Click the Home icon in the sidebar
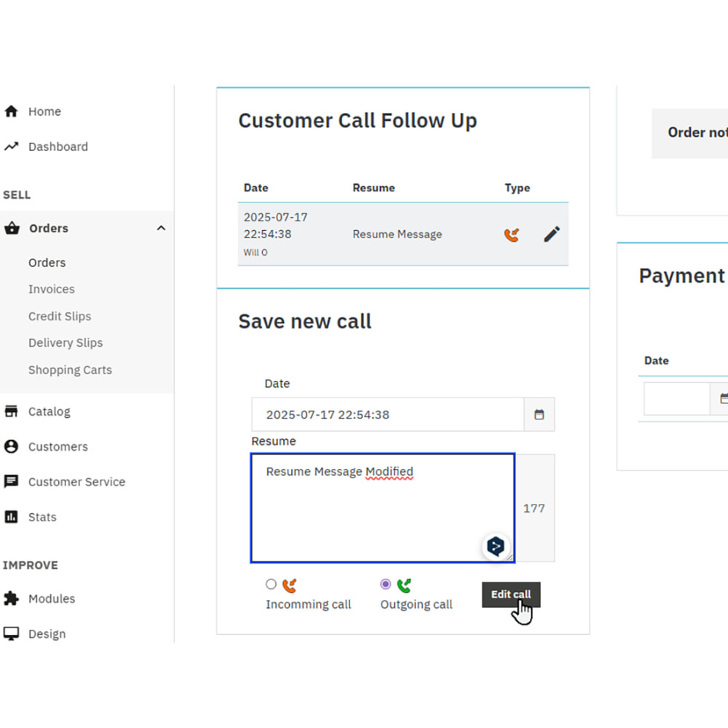Image resolution: width=728 pixels, height=728 pixels. [12, 111]
